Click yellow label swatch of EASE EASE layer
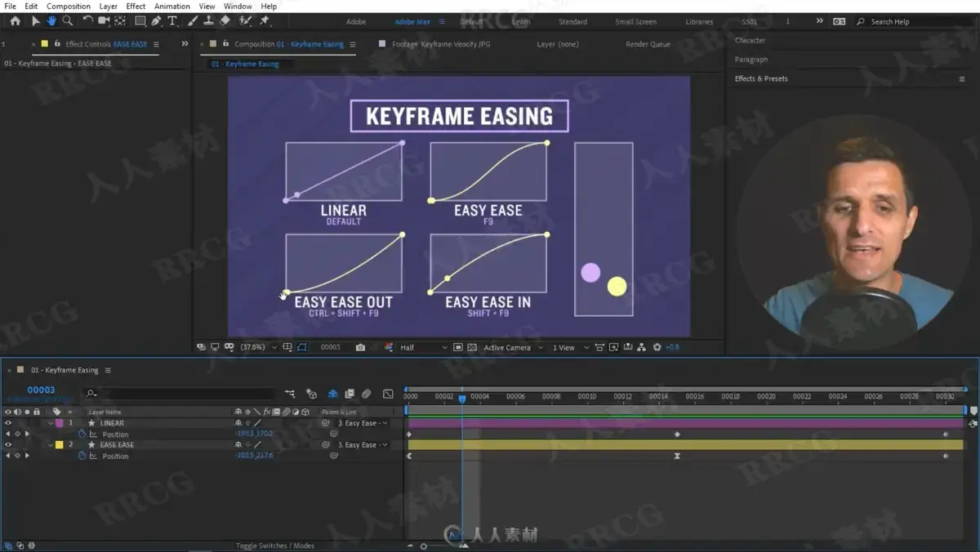 click(x=59, y=445)
